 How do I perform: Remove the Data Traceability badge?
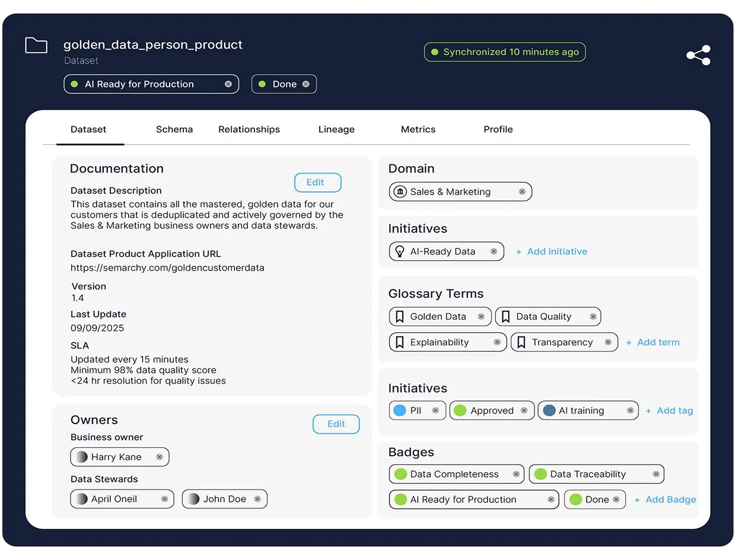click(x=656, y=474)
